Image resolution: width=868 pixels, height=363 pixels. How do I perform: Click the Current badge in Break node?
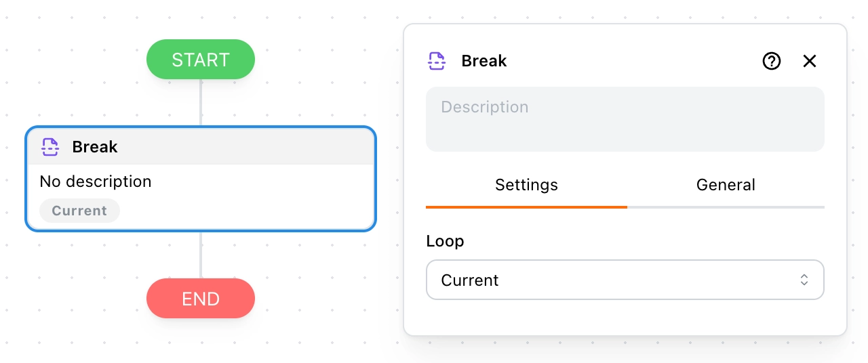pos(79,211)
